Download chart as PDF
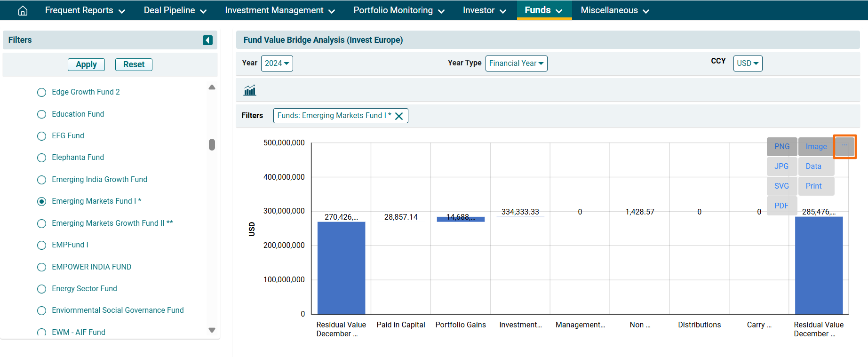868x357 pixels. coord(781,206)
